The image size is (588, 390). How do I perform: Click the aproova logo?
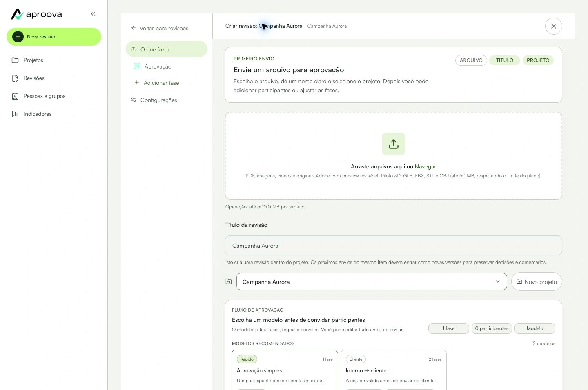point(36,14)
